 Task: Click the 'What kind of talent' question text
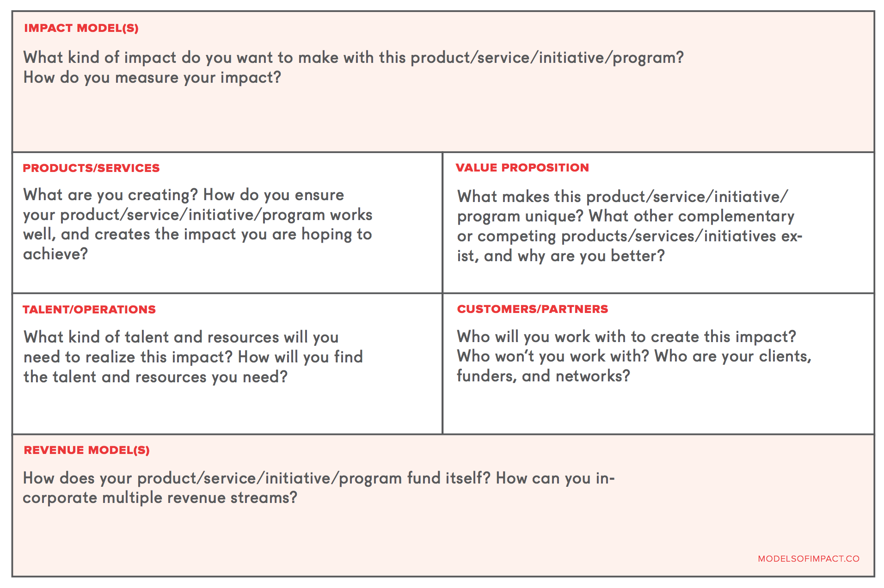[x=193, y=357]
